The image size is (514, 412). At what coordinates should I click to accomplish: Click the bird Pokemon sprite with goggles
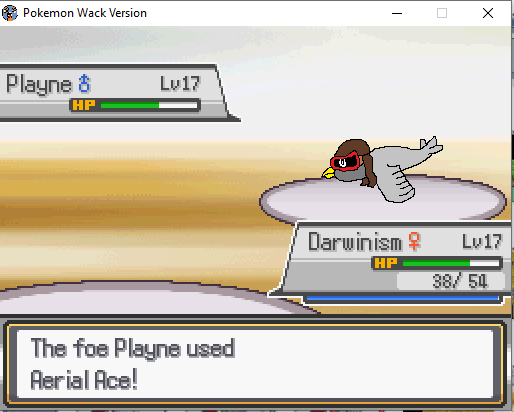click(382, 169)
